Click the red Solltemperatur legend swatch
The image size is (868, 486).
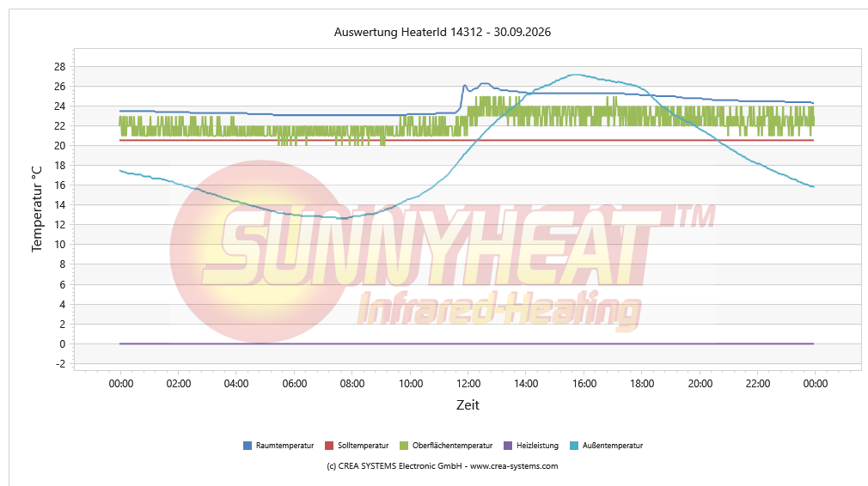point(329,446)
